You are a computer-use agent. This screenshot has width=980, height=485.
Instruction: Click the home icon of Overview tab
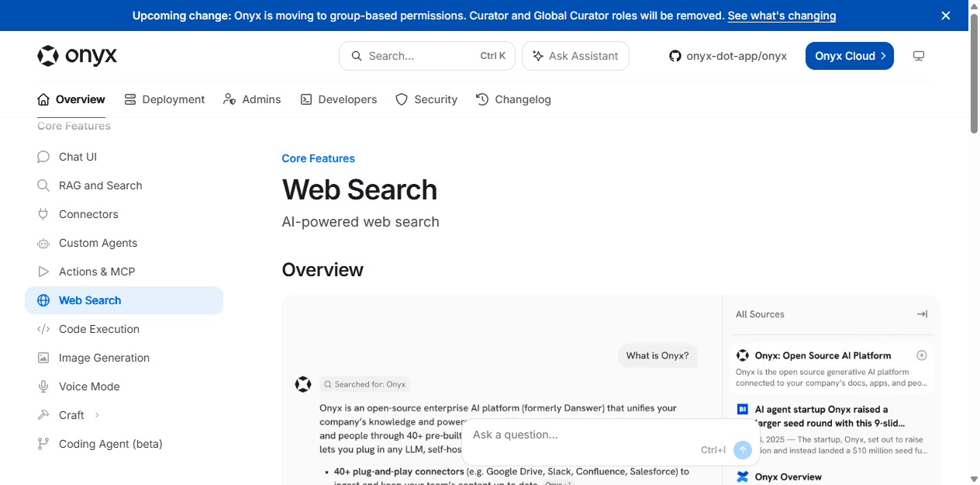coord(43,99)
